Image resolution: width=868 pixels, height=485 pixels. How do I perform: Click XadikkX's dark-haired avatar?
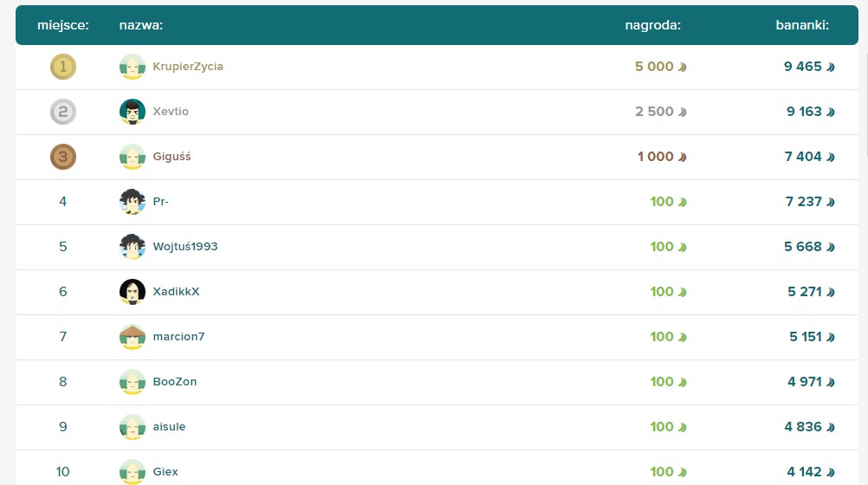pyautogui.click(x=133, y=292)
